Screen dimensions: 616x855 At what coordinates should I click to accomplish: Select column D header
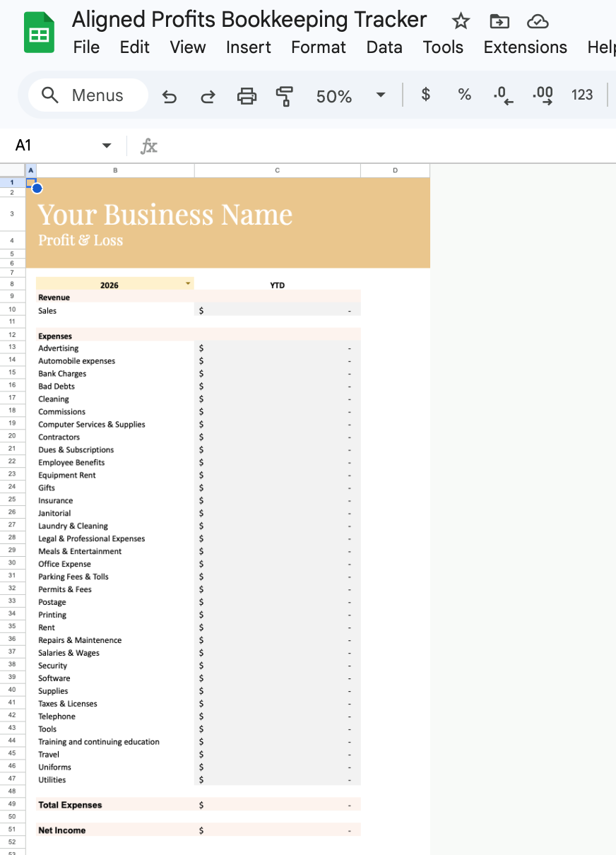395,170
